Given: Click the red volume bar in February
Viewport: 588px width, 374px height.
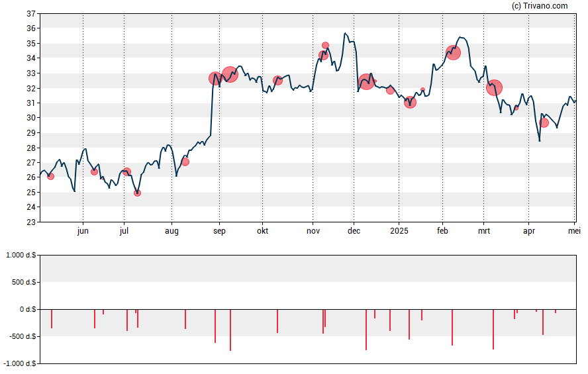Looking at the screenshot, I should click(x=452, y=327).
